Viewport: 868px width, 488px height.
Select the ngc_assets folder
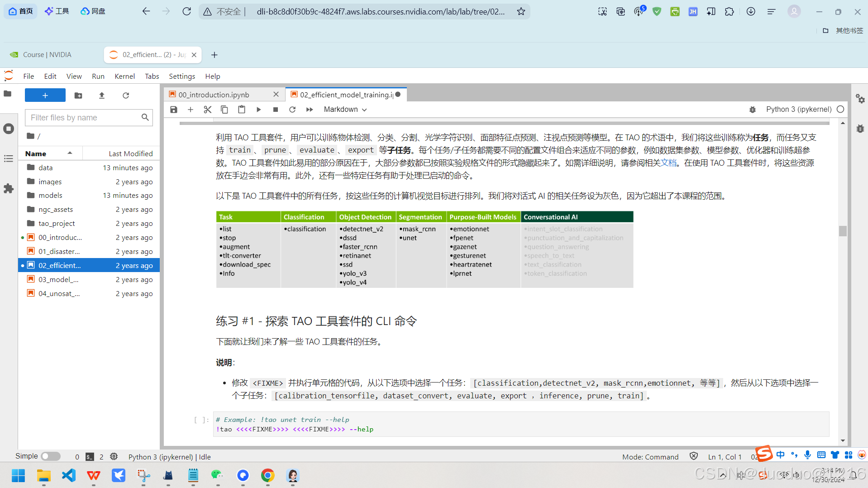point(89,210)
